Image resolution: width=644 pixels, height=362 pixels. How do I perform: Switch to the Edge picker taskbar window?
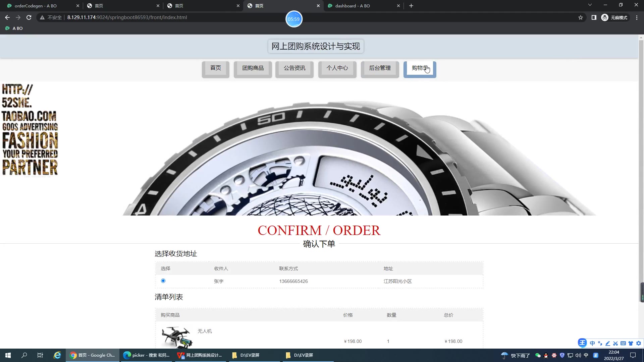pos(146,355)
